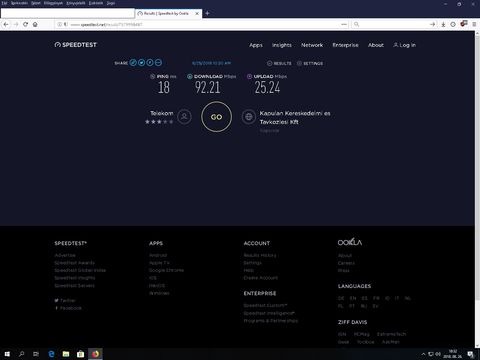Click the Create Account footer link

(261, 278)
